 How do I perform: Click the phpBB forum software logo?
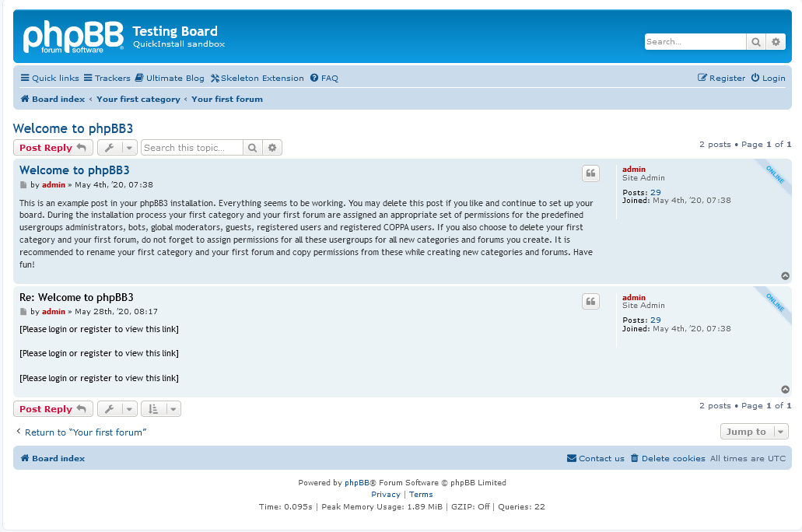(x=73, y=37)
